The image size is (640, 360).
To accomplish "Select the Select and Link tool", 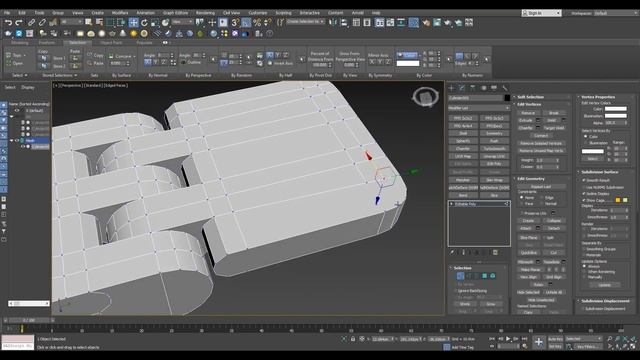I will coord(31,22).
